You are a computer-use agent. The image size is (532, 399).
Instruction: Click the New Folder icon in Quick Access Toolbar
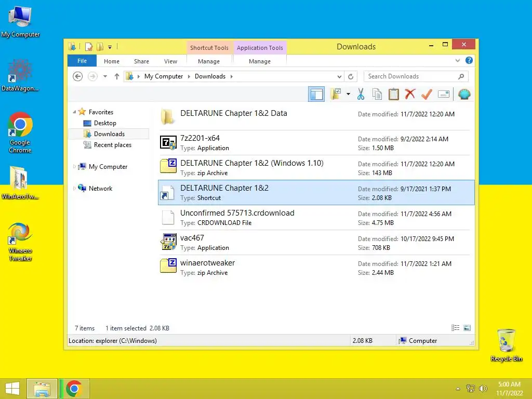(100, 46)
